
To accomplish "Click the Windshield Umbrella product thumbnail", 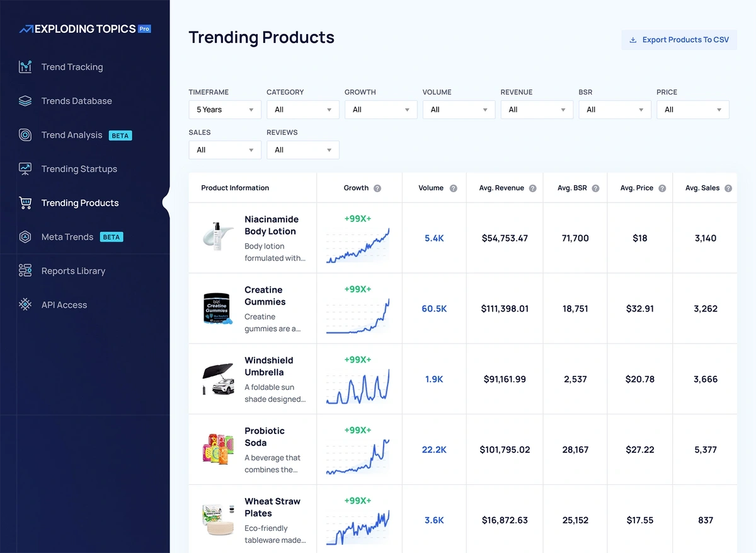I will click(218, 379).
